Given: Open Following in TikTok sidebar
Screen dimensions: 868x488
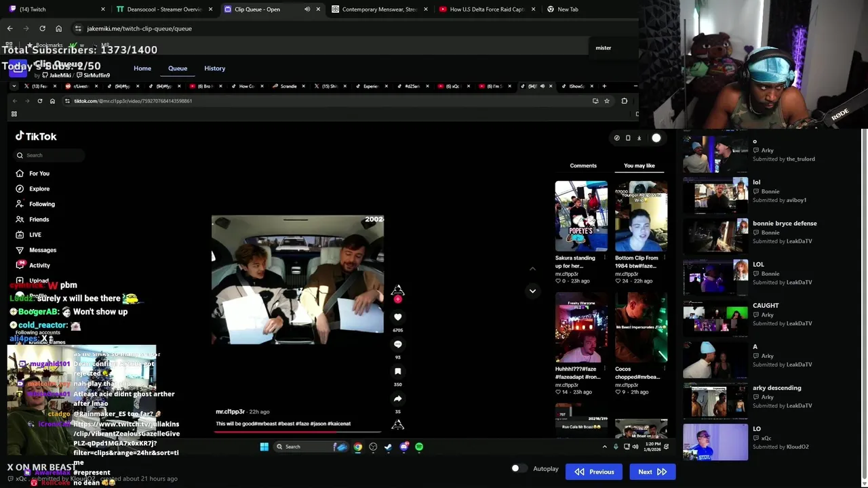Looking at the screenshot, I should coord(36,204).
